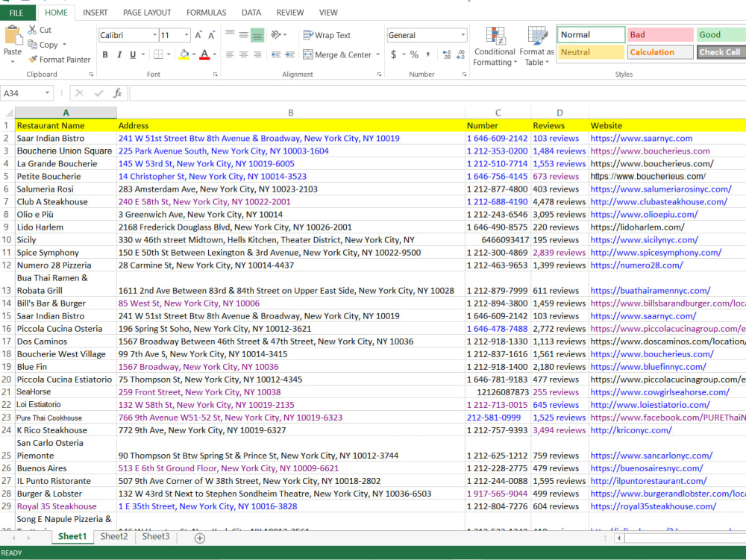This screenshot has width=746, height=560.
Task: Open Format as Table gallery
Action: pyautogui.click(x=536, y=46)
